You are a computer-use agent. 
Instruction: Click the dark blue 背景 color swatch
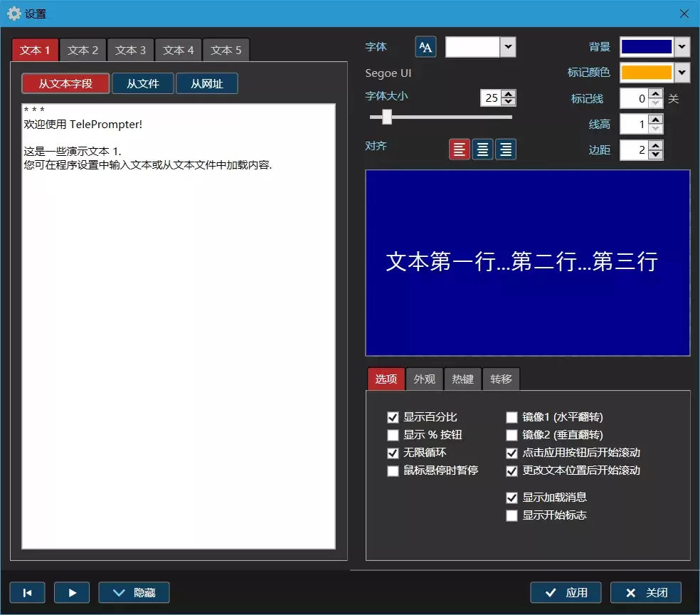pos(647,46)
